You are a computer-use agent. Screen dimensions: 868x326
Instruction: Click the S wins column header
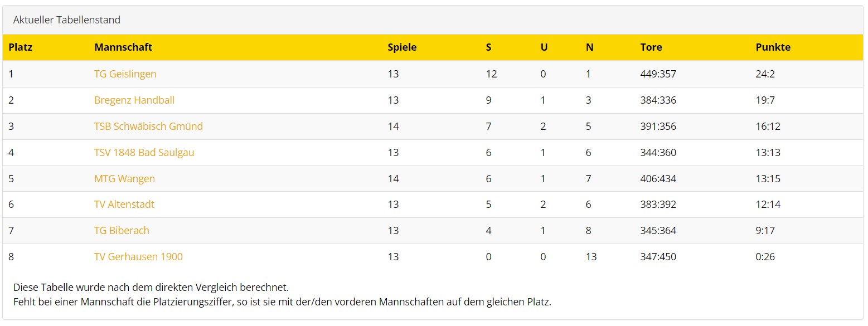click(x=489, y=47)
